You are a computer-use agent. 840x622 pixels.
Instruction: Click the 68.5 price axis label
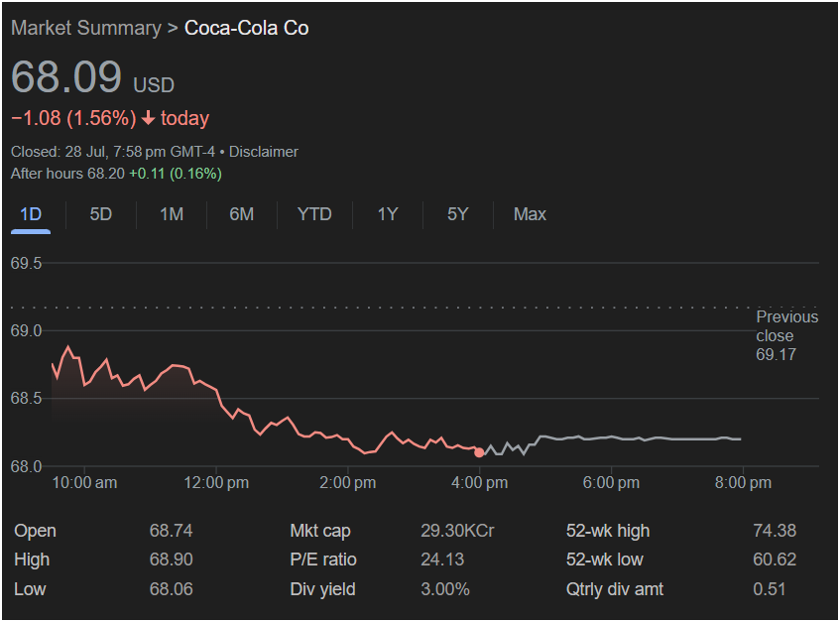click(x=26, y=398)
